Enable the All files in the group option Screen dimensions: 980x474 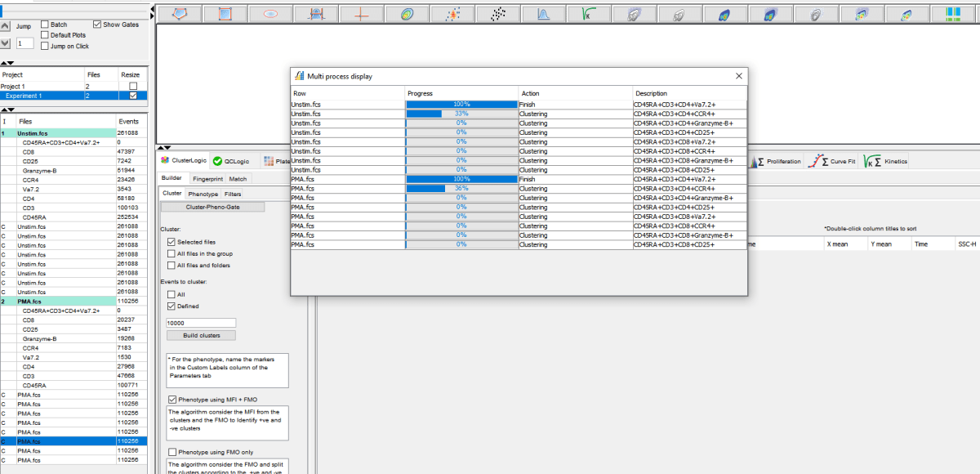171,254
